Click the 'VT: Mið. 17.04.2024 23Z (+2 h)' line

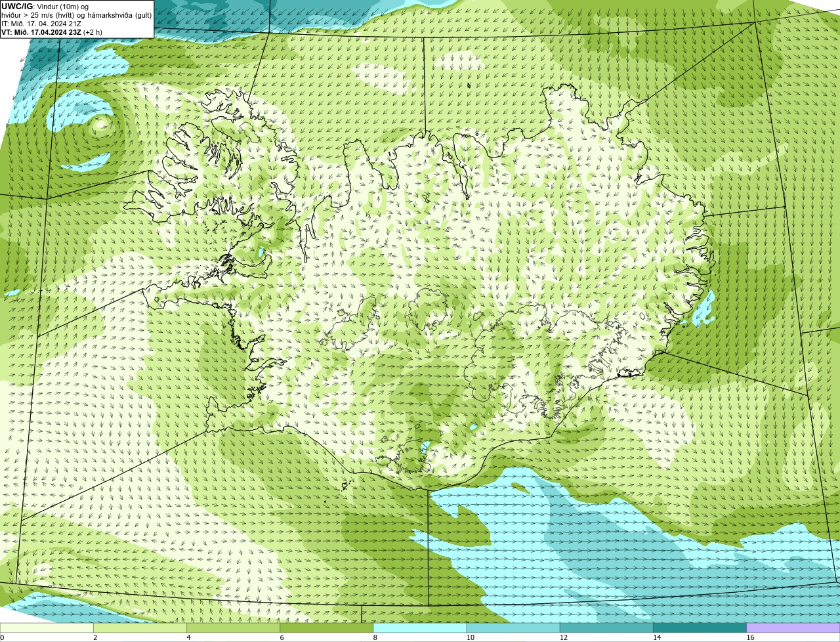52,32
